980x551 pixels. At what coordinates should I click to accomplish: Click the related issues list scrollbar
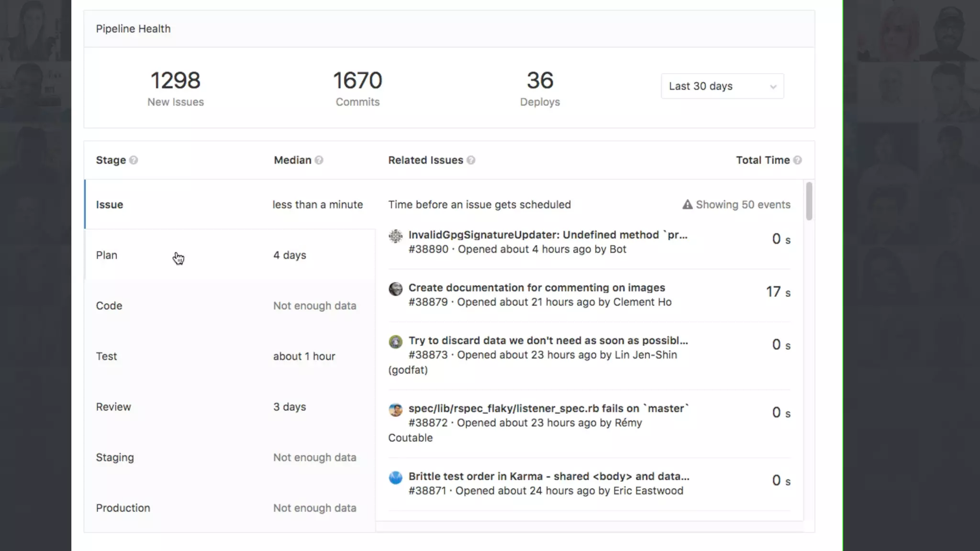[809, 201]
